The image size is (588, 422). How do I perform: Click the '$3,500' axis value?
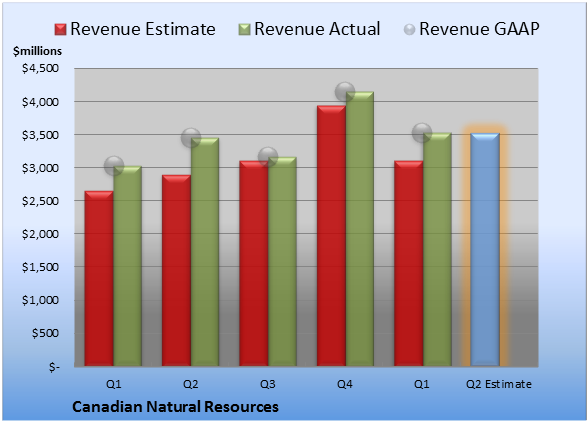(40, 135)
